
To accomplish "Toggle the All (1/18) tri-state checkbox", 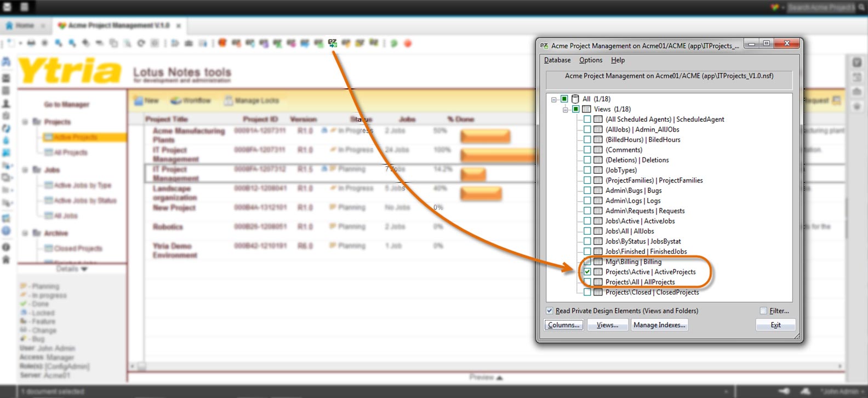I will [564, 99].
